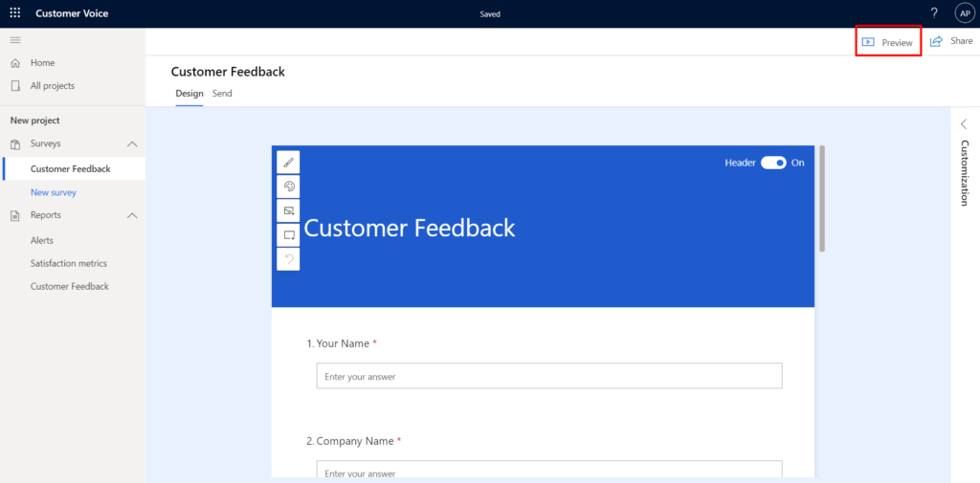980x483 pixels.
Task: Click the Share arrow icon
Action: [x=936, y=41]
